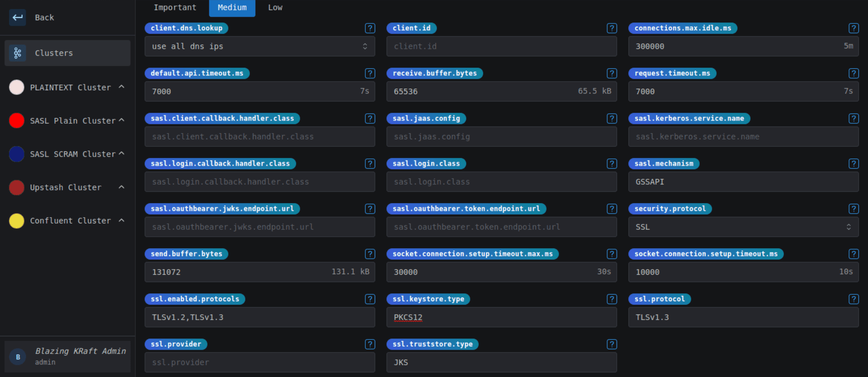
Task: Open help for ssl.enabled.protocols
Action: [x=370, y=299]
